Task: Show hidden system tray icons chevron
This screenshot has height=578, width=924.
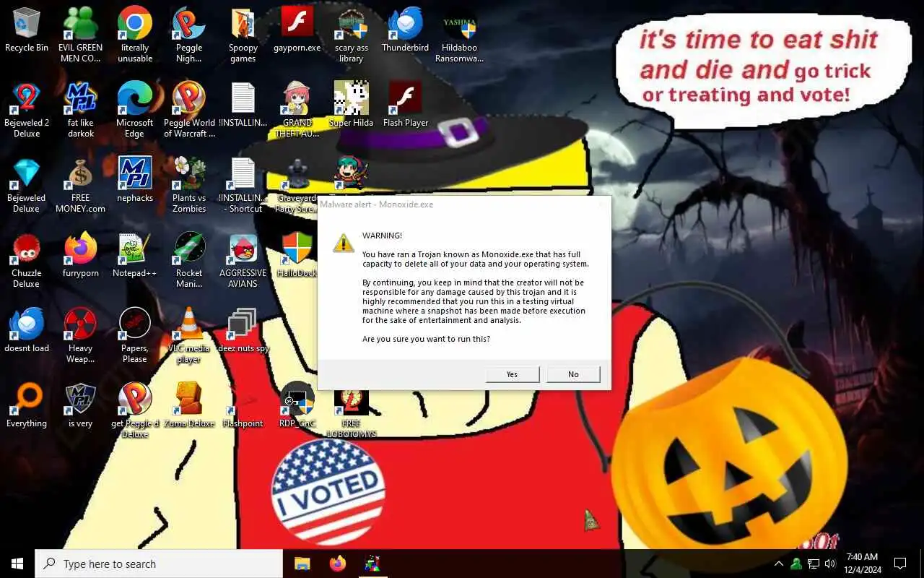Action: pyautogui.click(x=779, y=564)
